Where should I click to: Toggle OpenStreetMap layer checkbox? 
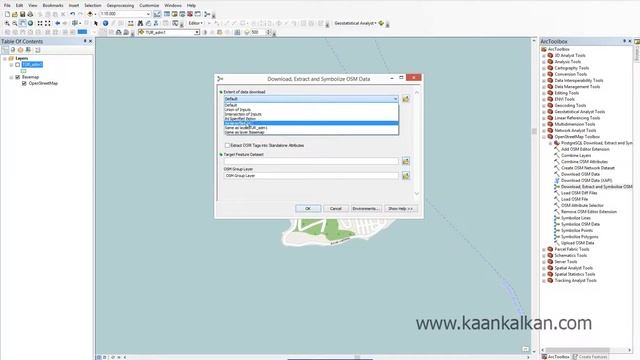click(24, 83)
